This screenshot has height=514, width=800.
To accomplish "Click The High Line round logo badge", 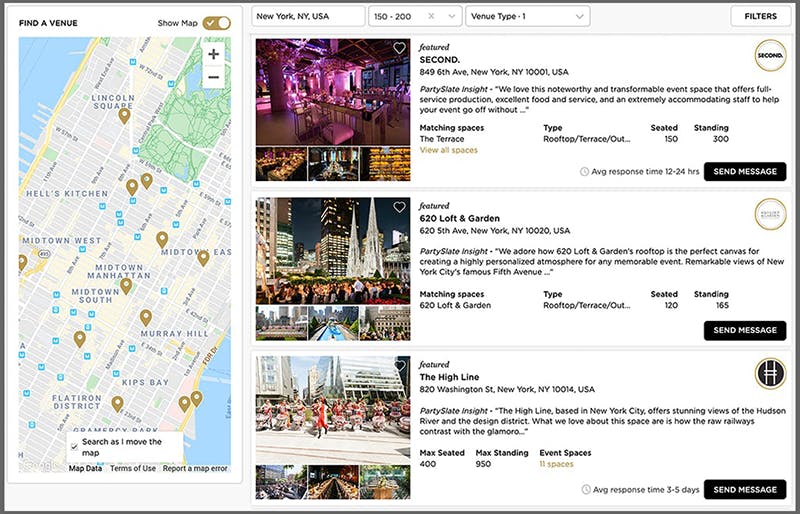I will click(770, 374).
